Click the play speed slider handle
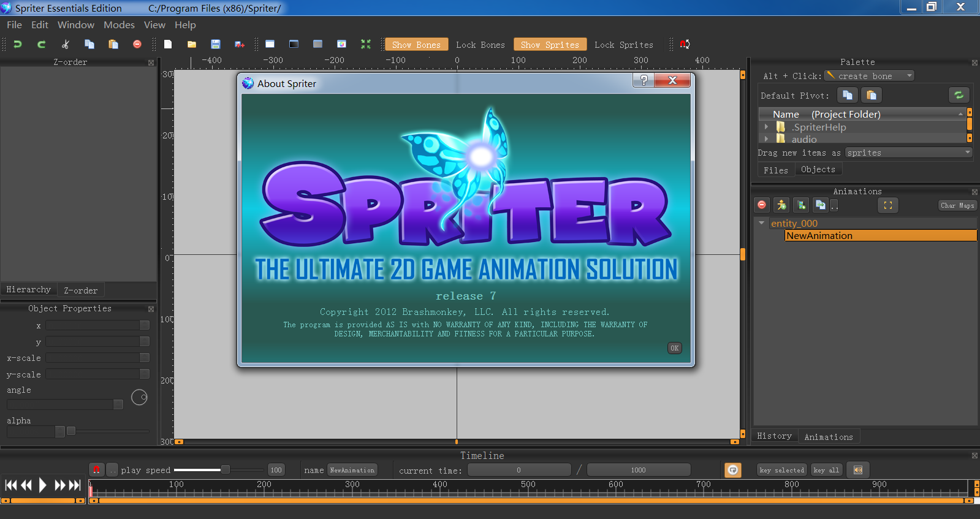Viewport: 980px width, 519px height. tap(226, 470)
